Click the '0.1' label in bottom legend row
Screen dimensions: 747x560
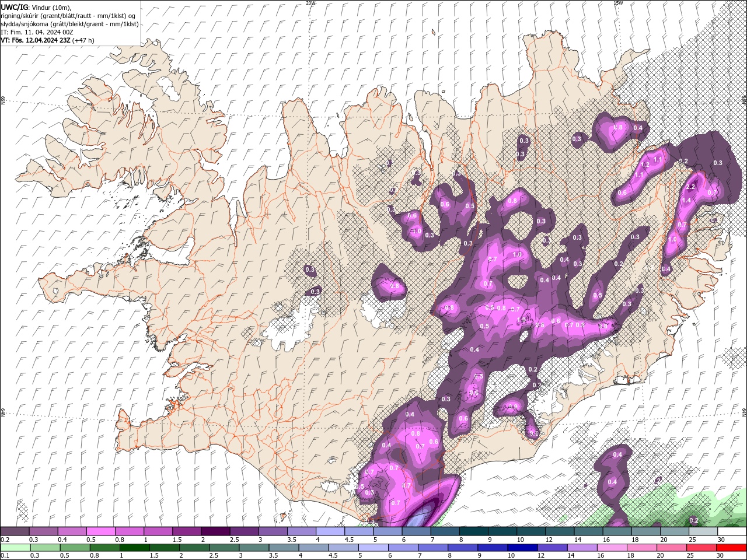5,556
